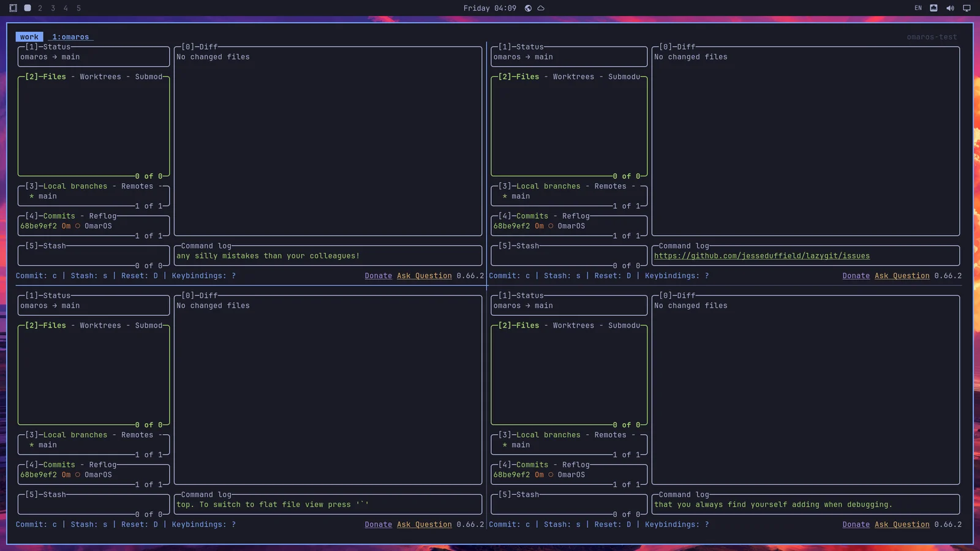The width and height of the screenshot is (980, 551).
Task: Open the launcher icon in the top bar
Action: point(13,8)
